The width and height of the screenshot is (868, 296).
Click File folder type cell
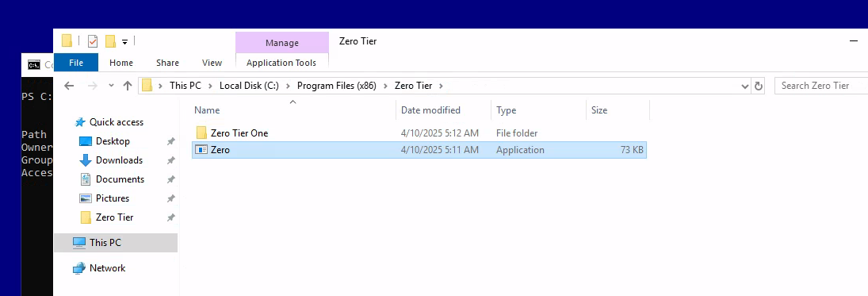tap(517, 133)
